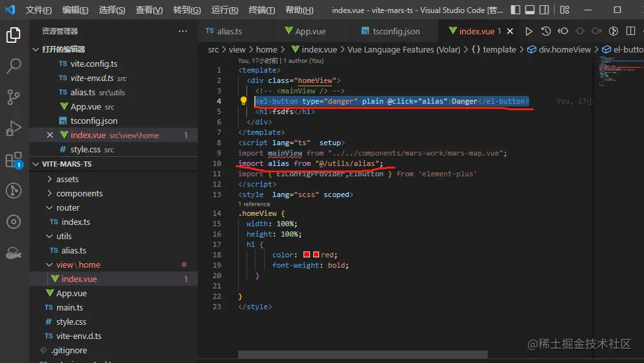644x363 pixels.
Task: Open the second red color swatch
Action: [316, 255]
